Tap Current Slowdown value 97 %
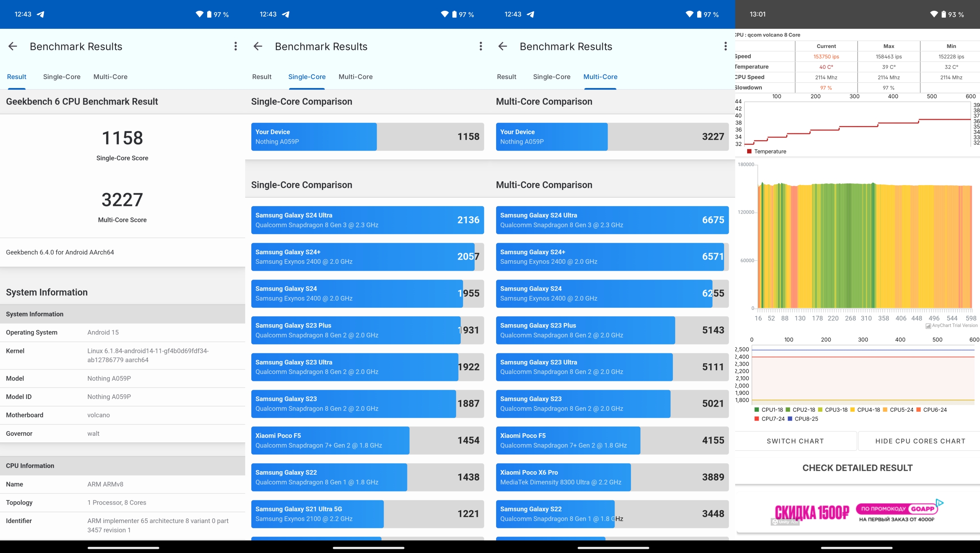 pos(826,88)
